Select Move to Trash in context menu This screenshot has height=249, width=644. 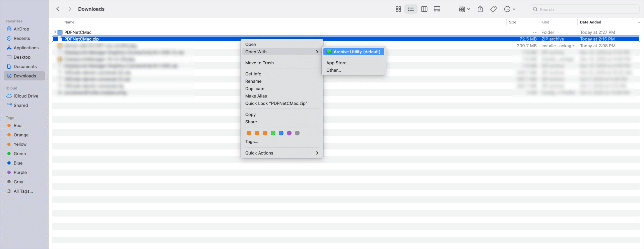click(x=259, y=63)
